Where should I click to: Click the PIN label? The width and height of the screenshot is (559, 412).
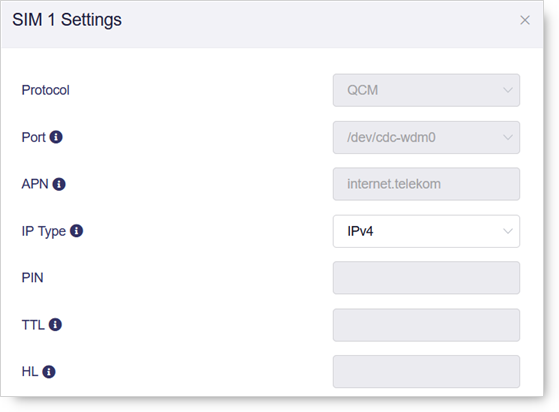[x=32, y=278]
